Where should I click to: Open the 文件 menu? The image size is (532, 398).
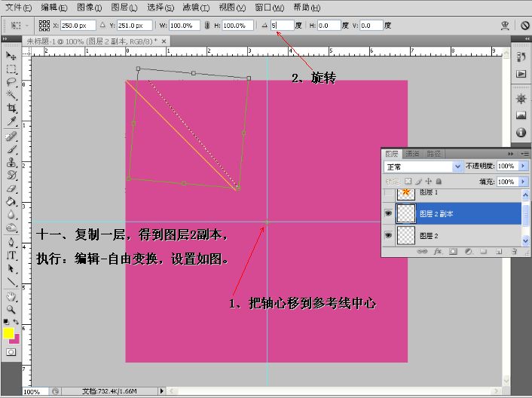[x=19, y=8]
